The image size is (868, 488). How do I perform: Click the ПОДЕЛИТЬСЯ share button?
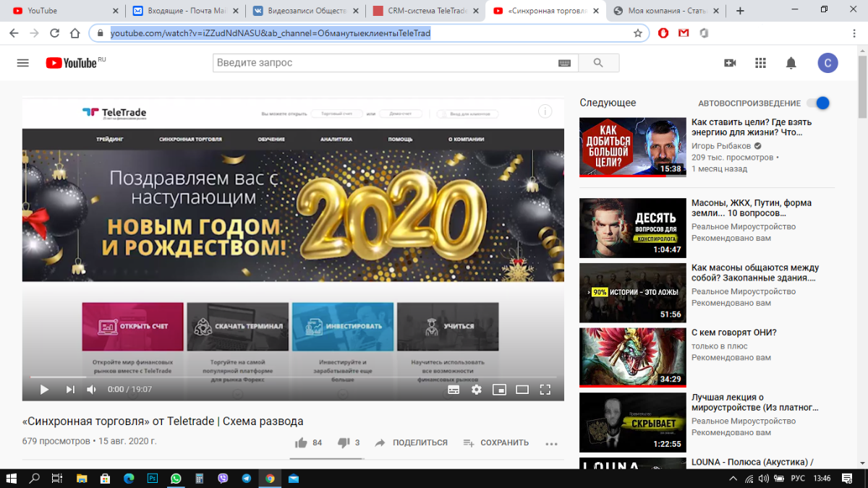[411, 442]
